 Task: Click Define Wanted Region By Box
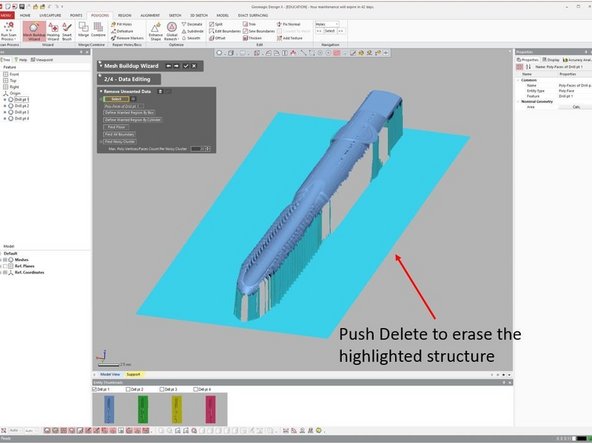click(x=129, y=113)
